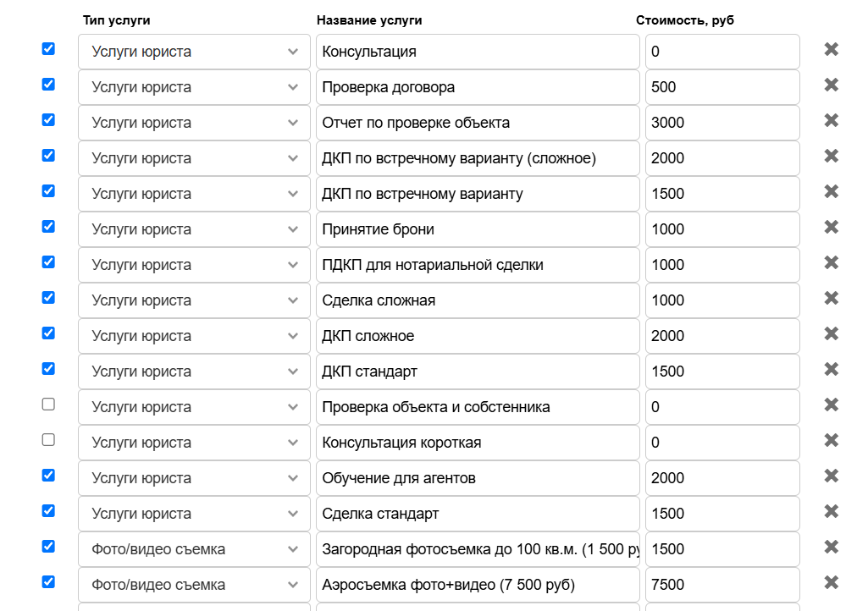Image resolution: width=868 pixels, height=611 pixels.
Task: Check the Консультация короткая row checkbox
Action: pyautogui.click(x=48, y=440)
